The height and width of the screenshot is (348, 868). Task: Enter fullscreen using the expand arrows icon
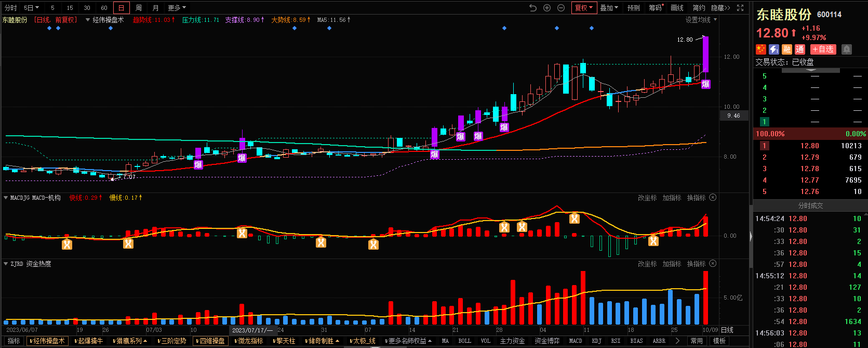click(740, 8)
